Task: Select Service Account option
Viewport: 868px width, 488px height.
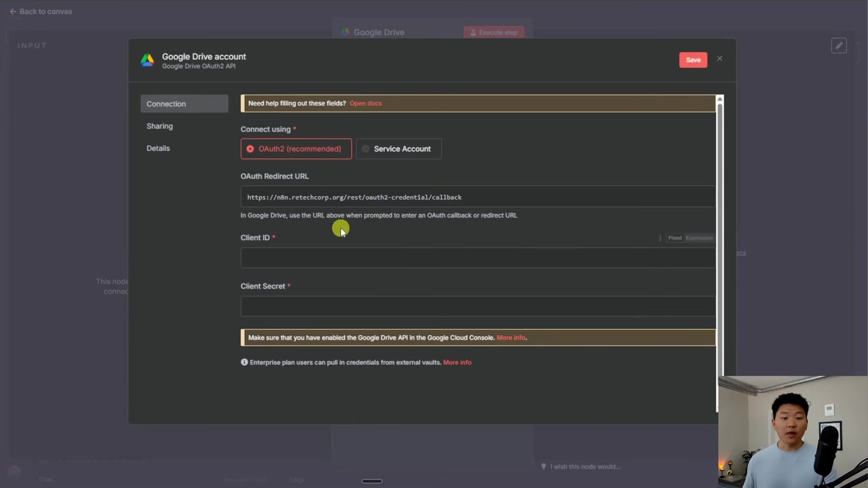Action: [398, 149]
